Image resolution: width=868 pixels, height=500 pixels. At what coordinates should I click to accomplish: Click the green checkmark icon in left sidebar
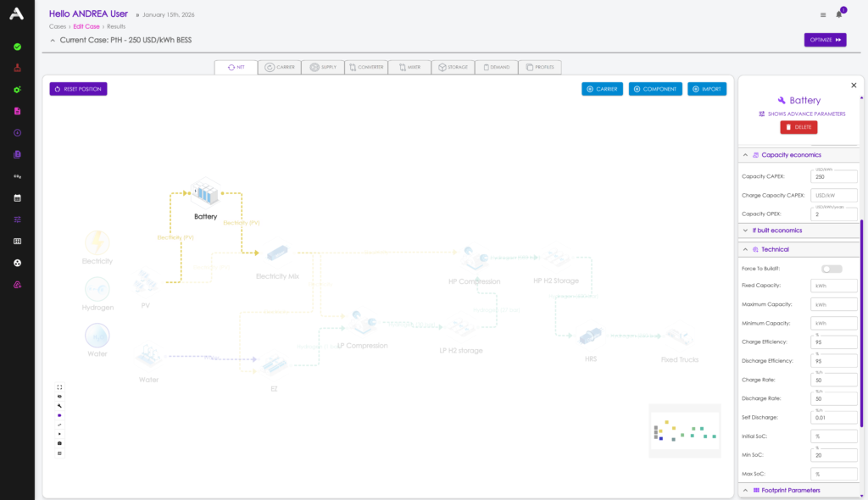(17, 47)
